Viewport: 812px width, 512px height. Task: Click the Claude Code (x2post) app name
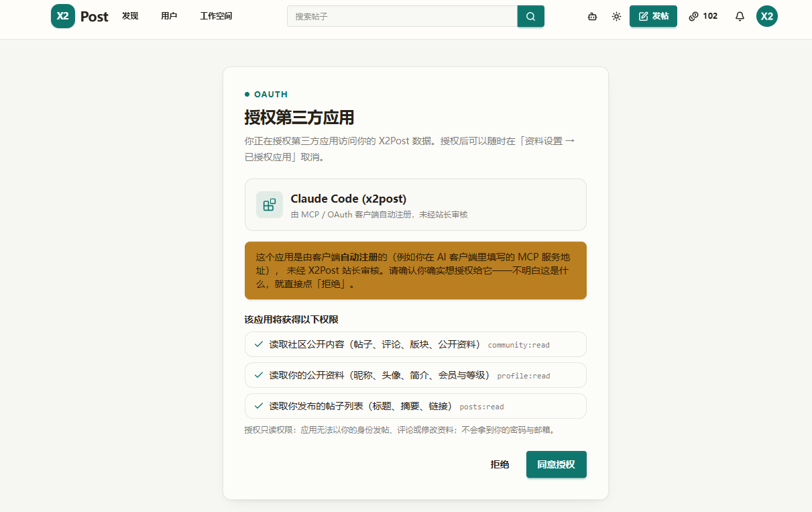349,199
